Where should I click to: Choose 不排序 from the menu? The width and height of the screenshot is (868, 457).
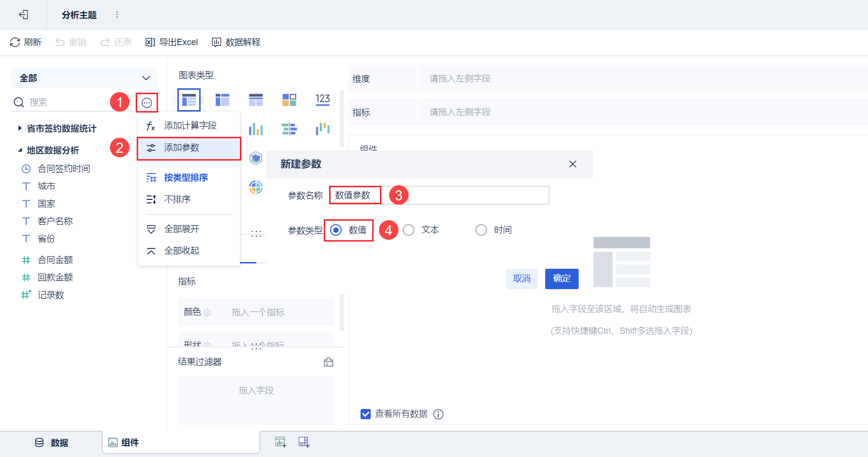coord(189,199)
